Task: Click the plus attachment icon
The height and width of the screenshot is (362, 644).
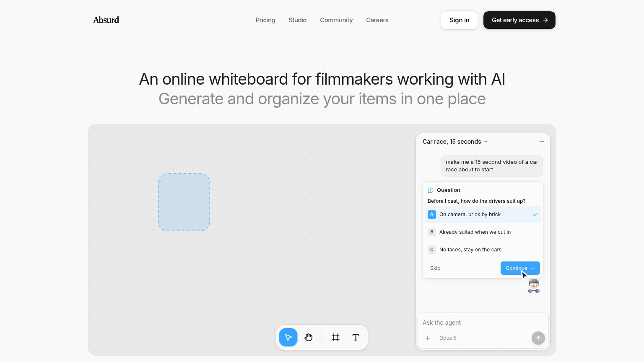Action: point(428,338)
